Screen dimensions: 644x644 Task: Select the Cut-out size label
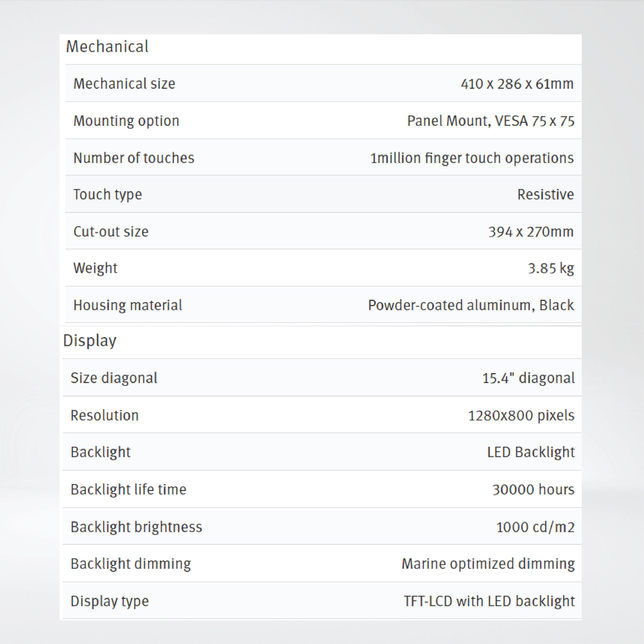(111, 231)
